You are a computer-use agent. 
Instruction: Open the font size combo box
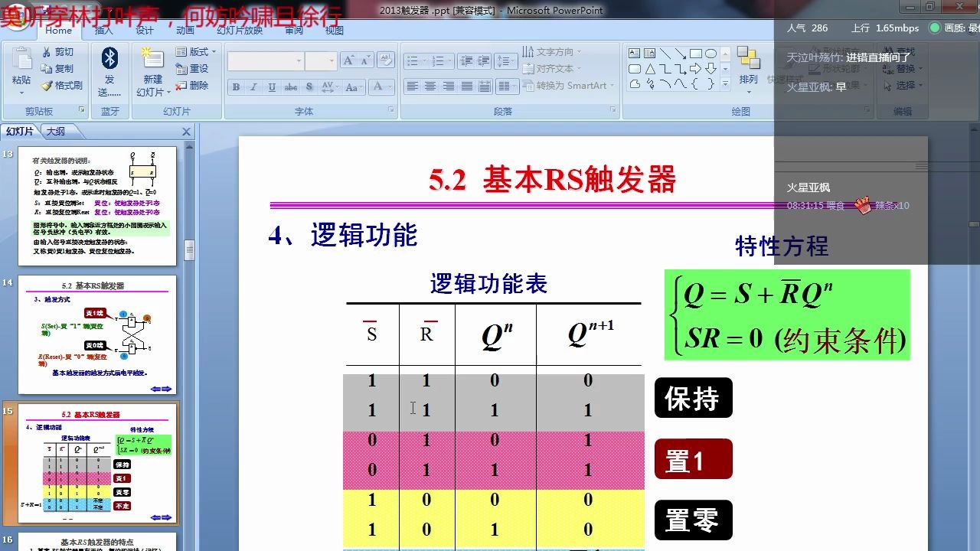322,61
